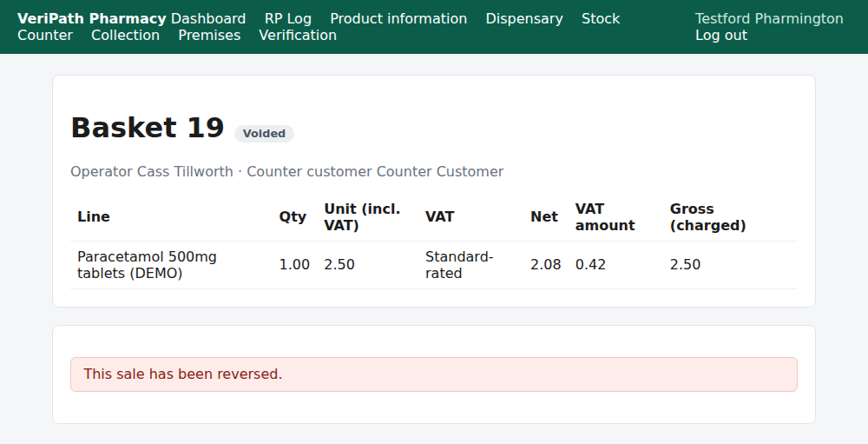The height and width of the screenshot is (444, 868).
Task: Open Product information page
Action: click(398, 19)
